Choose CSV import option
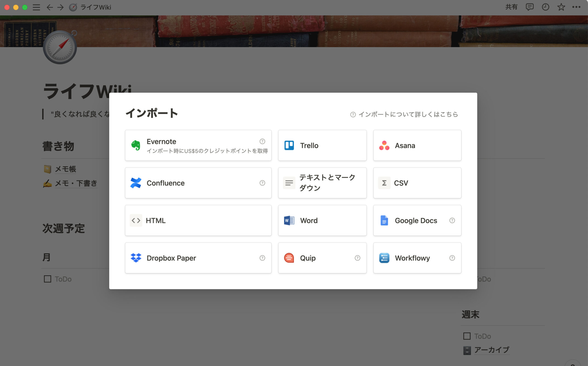588x366 pixels. (x=417, y=183)
